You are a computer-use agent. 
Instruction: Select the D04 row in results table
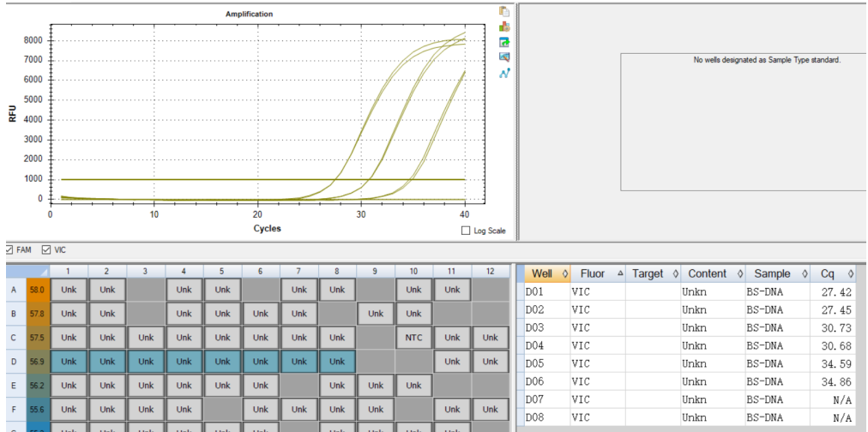(x=686, y=345)
